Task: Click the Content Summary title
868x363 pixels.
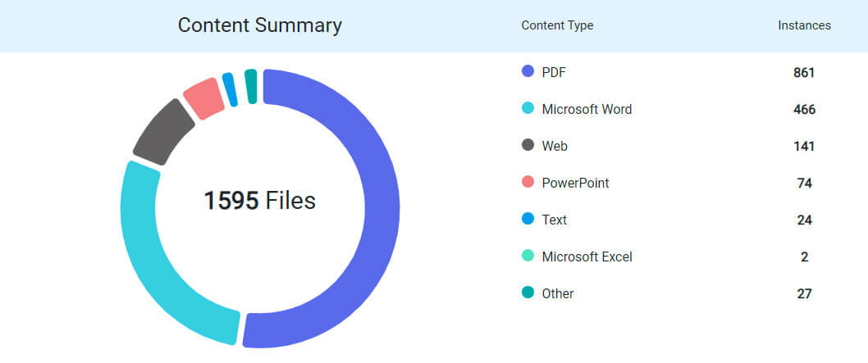Action: pos(259,25)
